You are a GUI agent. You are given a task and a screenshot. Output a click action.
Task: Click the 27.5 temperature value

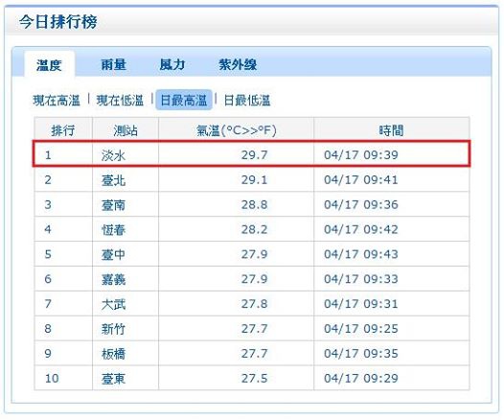tap(254, 378)
